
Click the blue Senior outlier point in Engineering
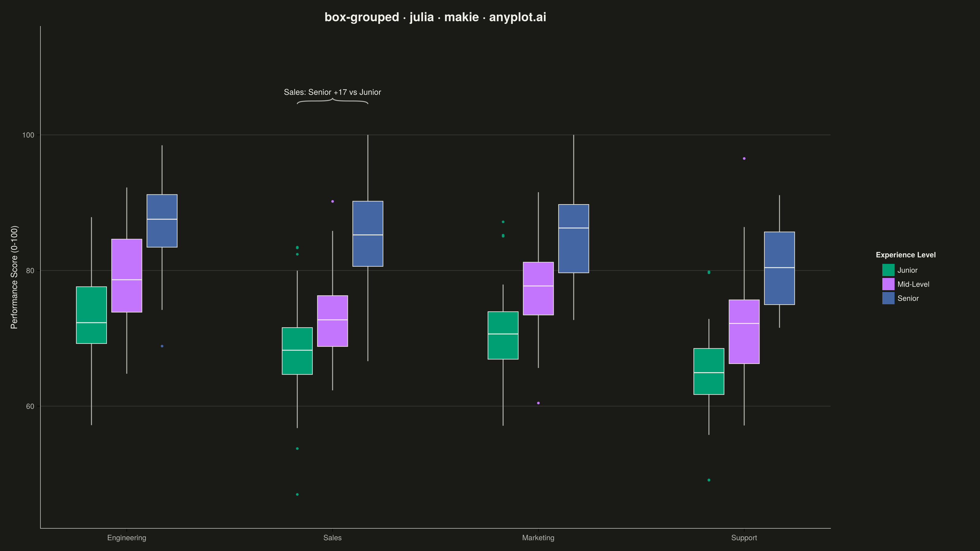pyautogui.click(x=162, y=346)
